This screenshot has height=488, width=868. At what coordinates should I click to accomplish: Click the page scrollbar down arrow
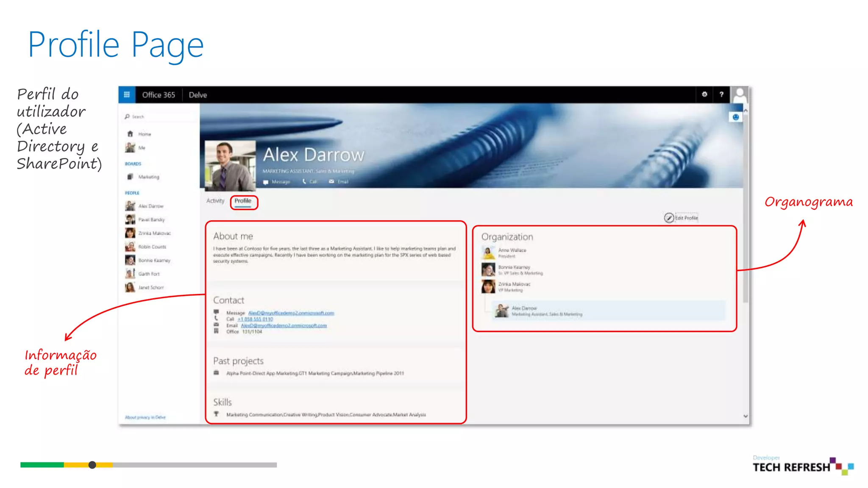746,416
